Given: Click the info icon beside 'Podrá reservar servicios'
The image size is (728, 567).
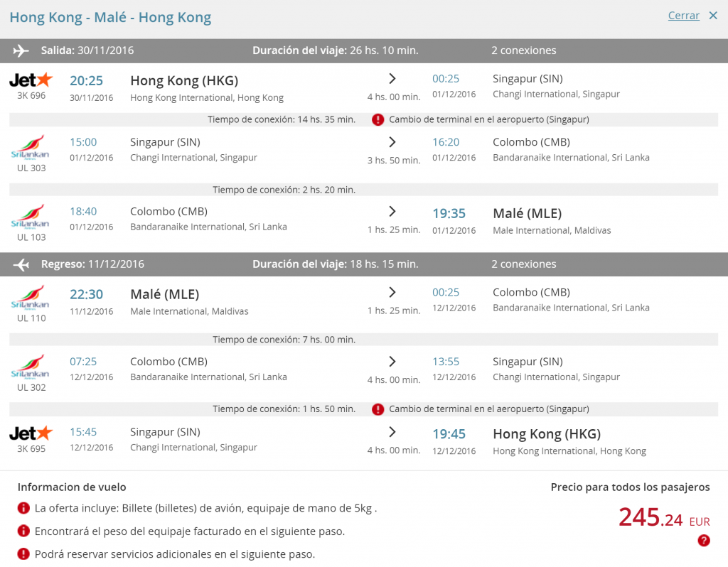Looking at the screenshot, I should [23, 553].
